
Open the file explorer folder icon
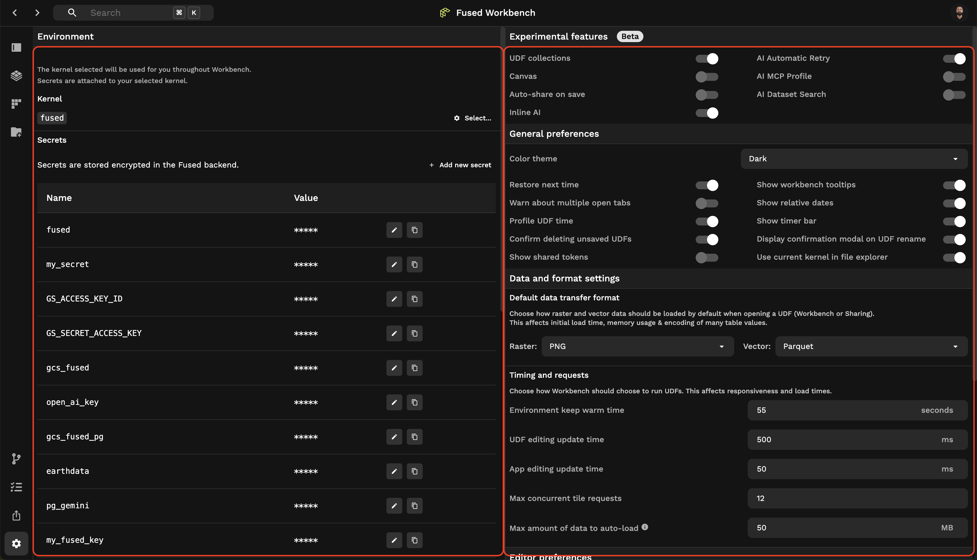click(x=16, y=132)
